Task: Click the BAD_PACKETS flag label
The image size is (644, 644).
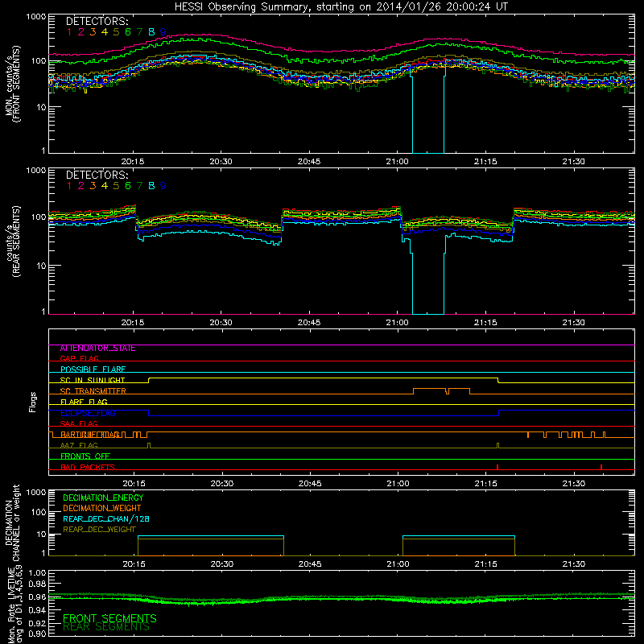Action: [x=88, y=467]
